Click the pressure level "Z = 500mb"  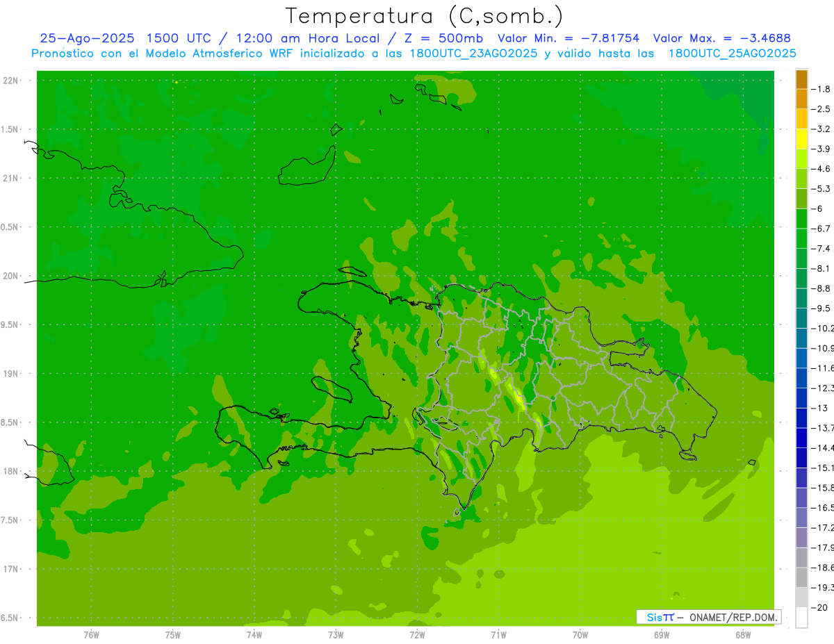pos(445,38)
